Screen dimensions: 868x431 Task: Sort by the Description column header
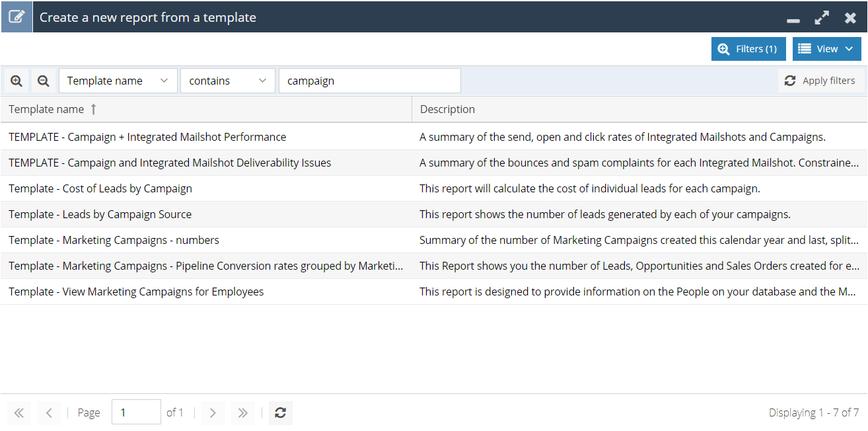(639, 109)
